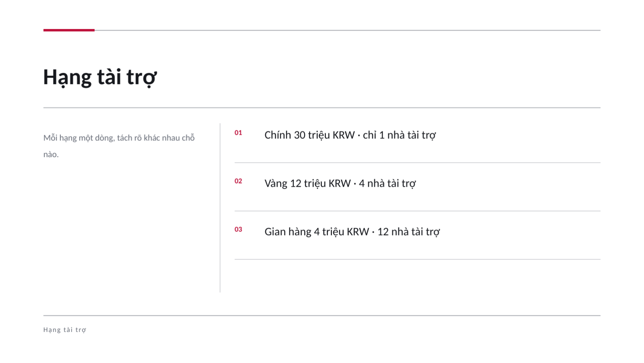This screenshot has width=644, height=363.
Task: Click the red number 03 marker
Action: 238,229
